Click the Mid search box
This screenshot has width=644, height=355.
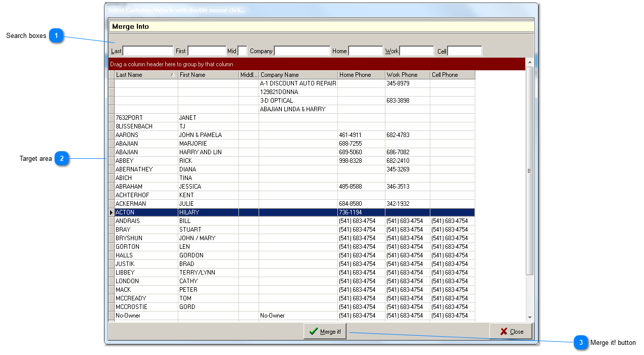pos(242,50)
